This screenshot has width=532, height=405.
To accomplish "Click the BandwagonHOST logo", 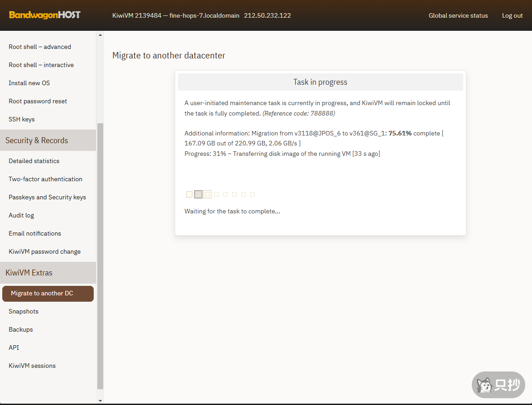I will (44, 15).
